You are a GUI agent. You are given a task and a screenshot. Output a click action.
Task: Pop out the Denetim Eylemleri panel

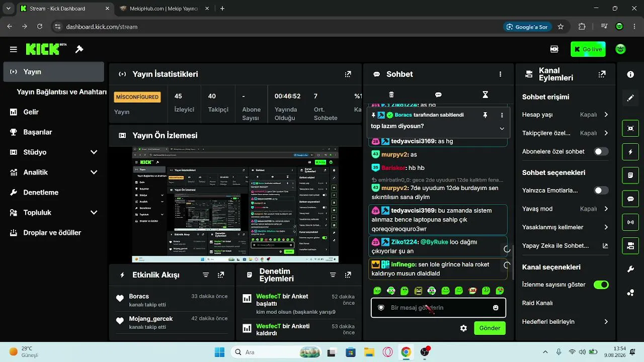pos(348,275)
